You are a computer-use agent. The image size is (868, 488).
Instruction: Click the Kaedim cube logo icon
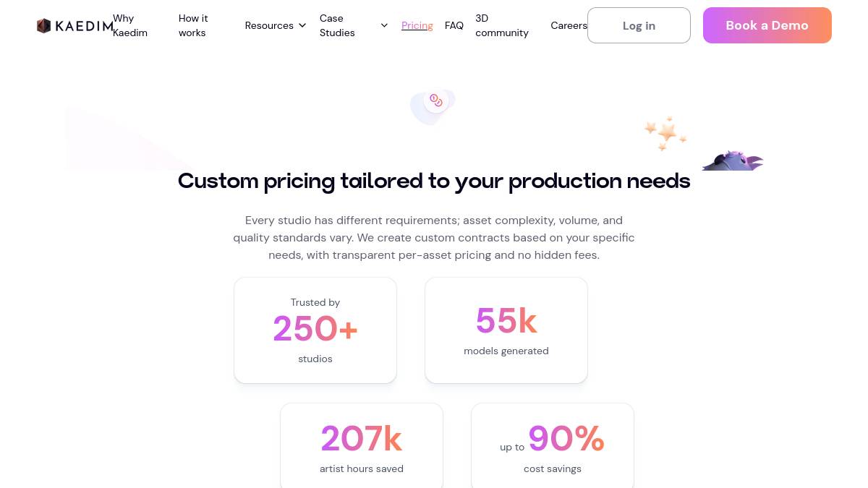(44, 26)
